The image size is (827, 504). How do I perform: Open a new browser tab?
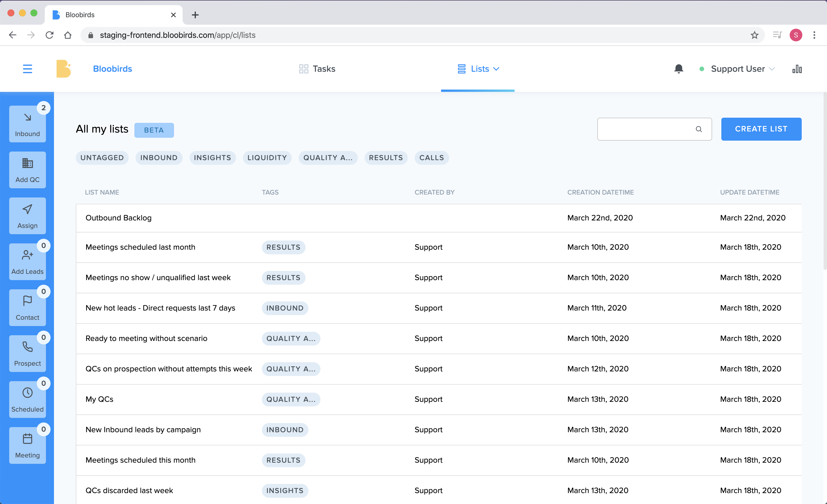[x=195, y=15]
